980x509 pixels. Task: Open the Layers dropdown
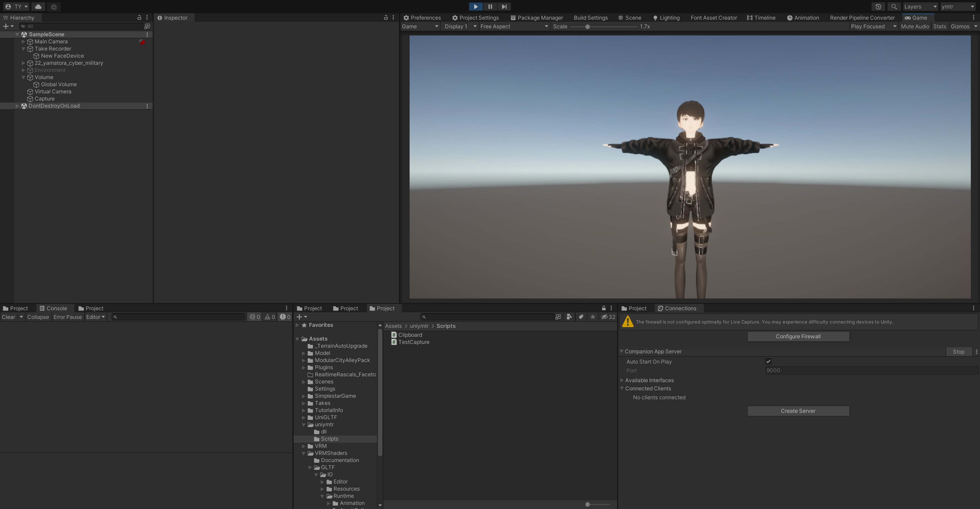[x=920, y=6]
